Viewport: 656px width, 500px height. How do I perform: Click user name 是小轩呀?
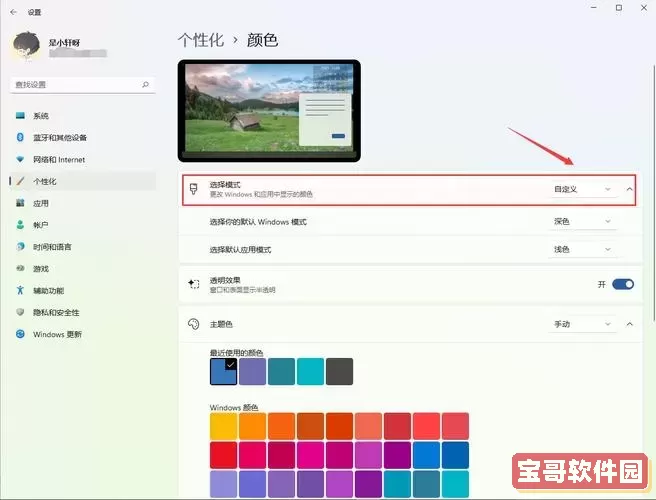point(64,42)
